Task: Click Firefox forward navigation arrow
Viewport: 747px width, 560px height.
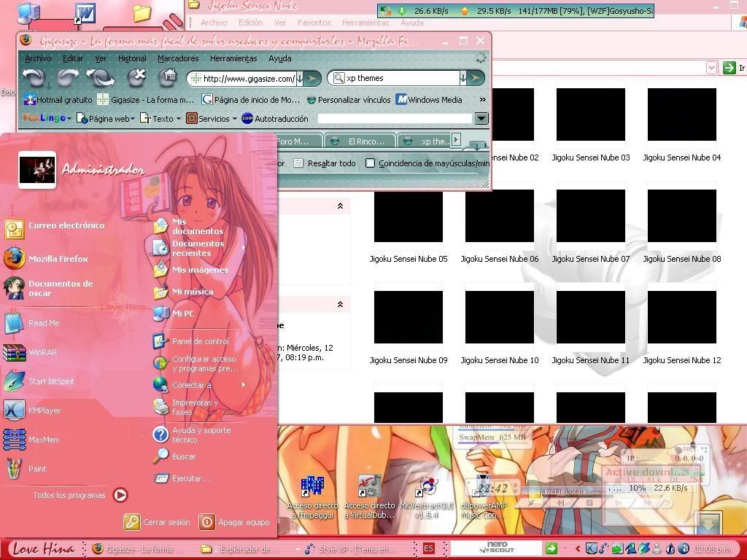Action: pos(68,77)
